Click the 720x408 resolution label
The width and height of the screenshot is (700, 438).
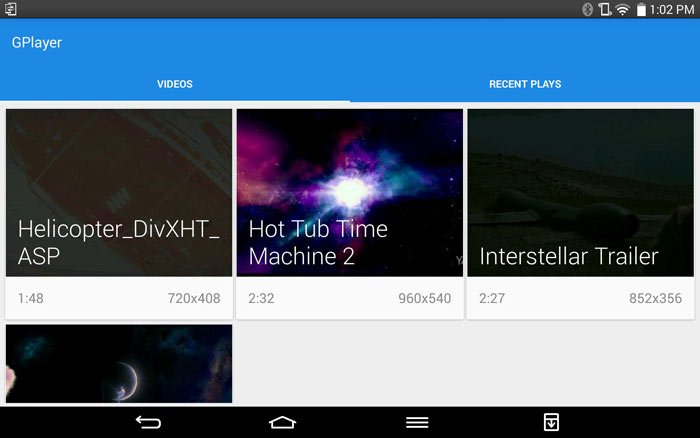(x=194, y=298)
